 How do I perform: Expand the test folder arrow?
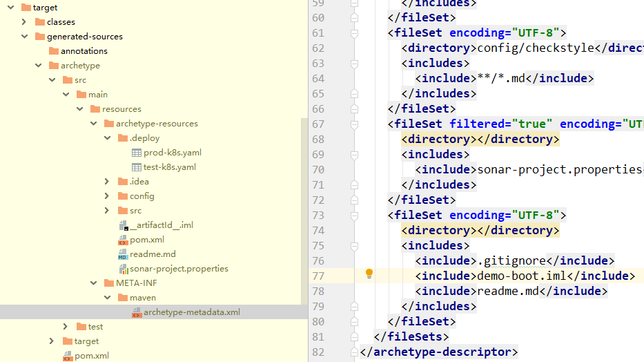[x=66, y=327]
